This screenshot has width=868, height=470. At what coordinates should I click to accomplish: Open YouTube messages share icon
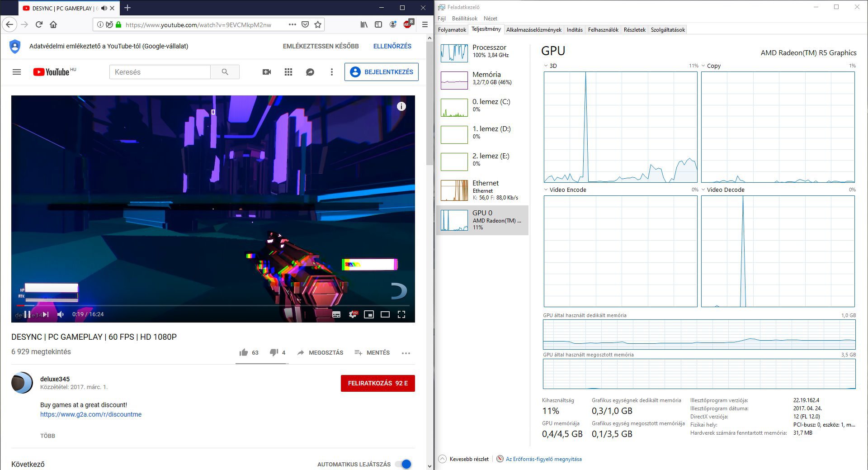click(x=310, y=72)
